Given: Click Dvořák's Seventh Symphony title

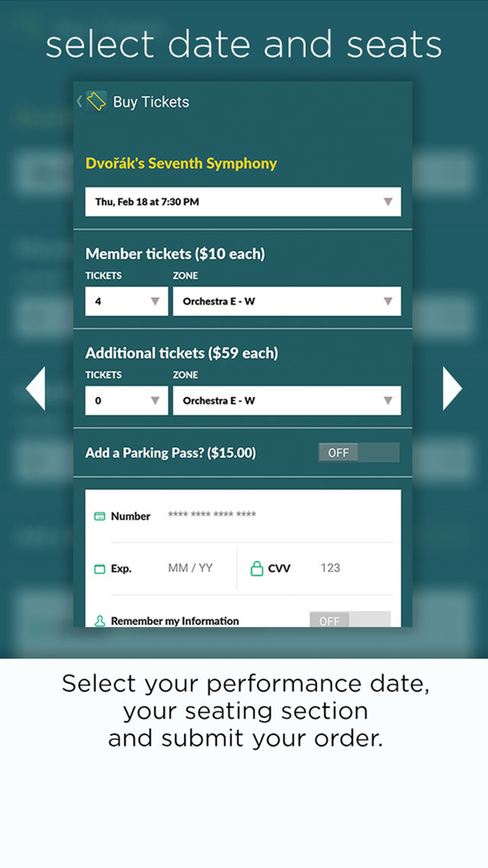Looking at the screenshot, I should 181,164.
